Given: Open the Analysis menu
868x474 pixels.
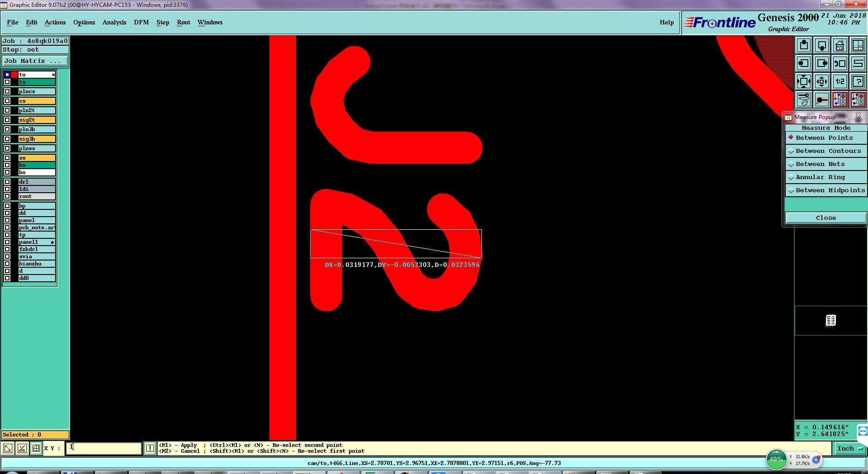Looking at the screenshot, I should coord(114,22).
